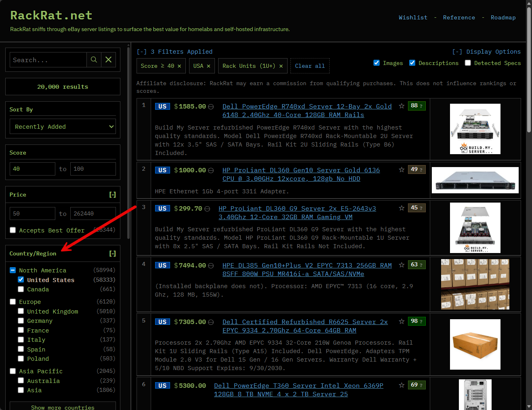Clear the search box with the X icon

[x=108, y=60]
